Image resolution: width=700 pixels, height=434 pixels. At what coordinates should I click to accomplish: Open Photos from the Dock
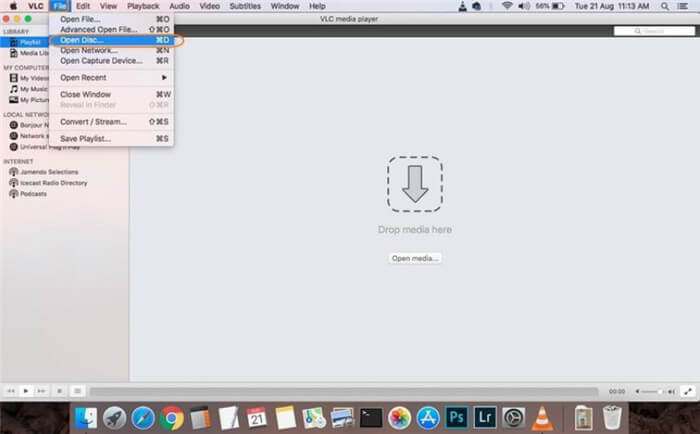[399, 418]
